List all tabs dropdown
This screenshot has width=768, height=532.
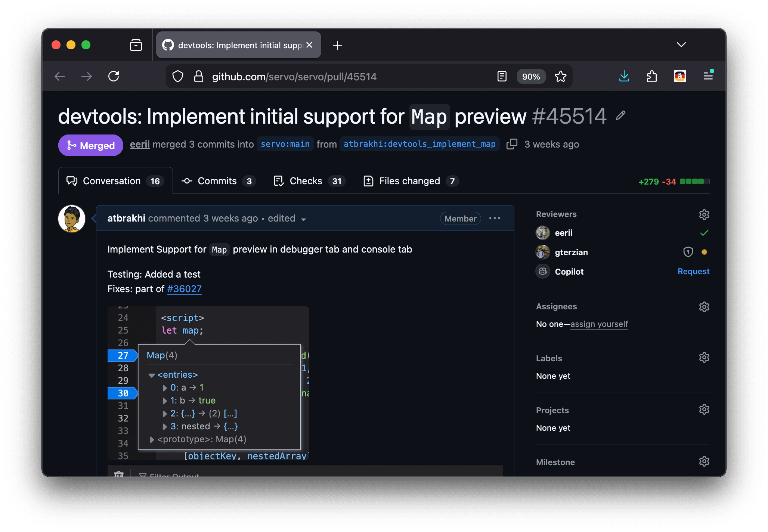(x=681, y=45)
